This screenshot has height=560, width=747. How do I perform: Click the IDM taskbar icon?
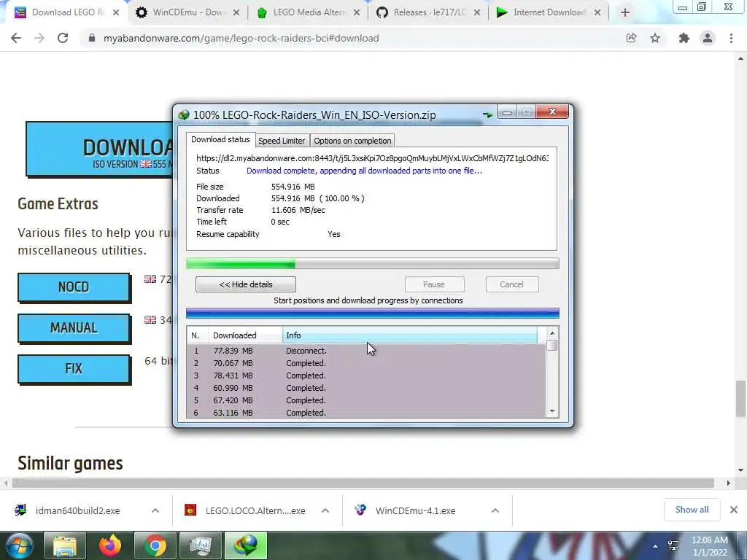click(x=246, y=545)
